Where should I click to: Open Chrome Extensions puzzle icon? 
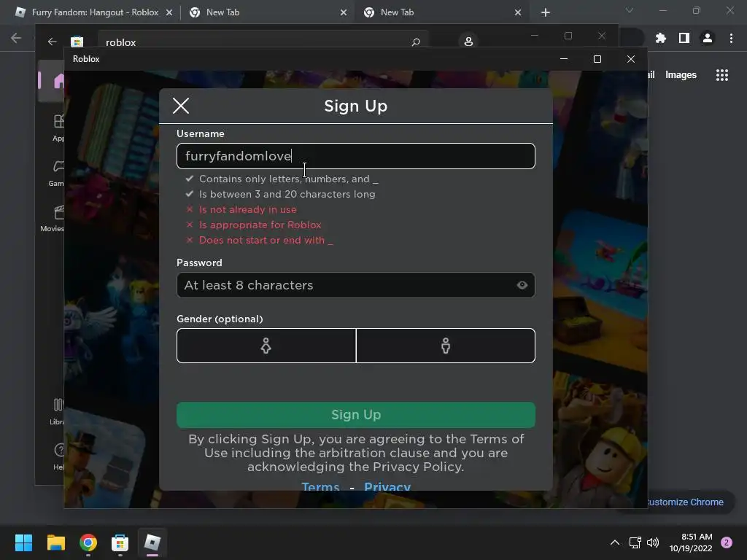pyautogui.click(x=660, y=38)
